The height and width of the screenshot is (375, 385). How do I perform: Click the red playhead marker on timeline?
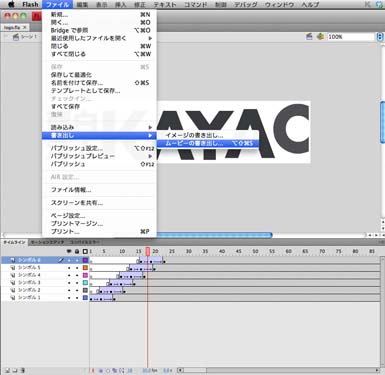pyautogui.click(x=148, y=251)
